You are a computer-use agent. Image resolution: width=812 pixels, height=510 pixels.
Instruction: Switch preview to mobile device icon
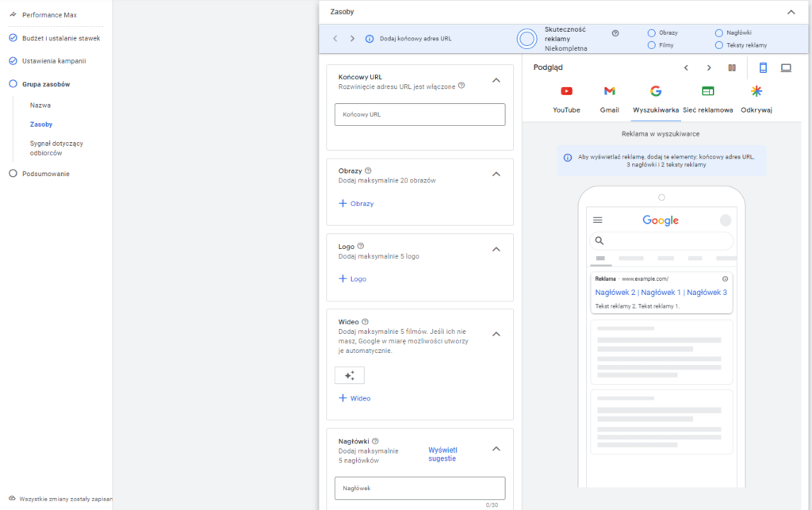[763, 68]
